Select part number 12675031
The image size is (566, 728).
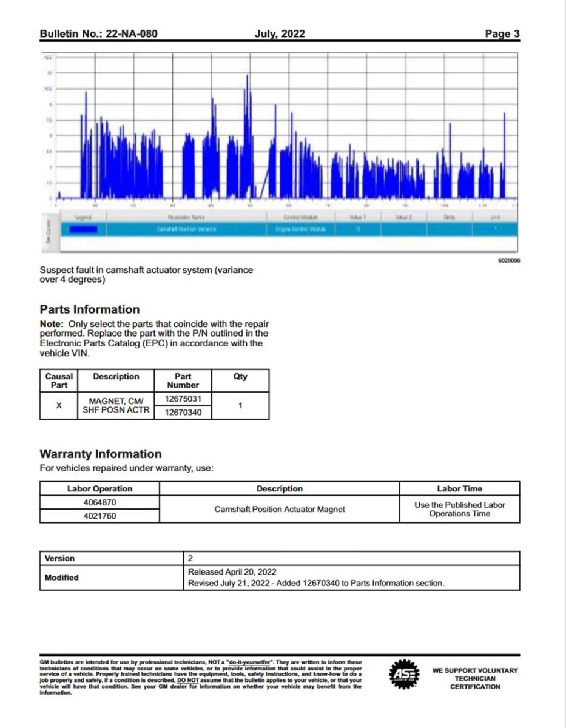point(183,399)
